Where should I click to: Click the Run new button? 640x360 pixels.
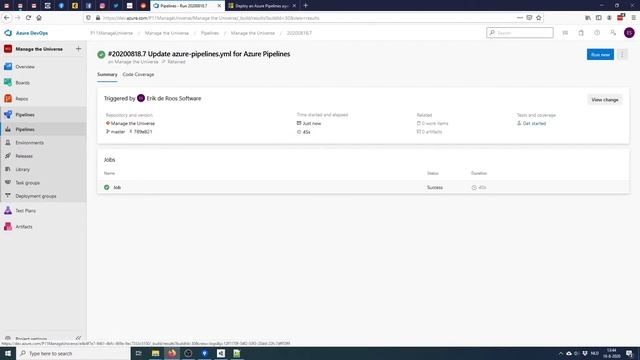tap(600, 54)
